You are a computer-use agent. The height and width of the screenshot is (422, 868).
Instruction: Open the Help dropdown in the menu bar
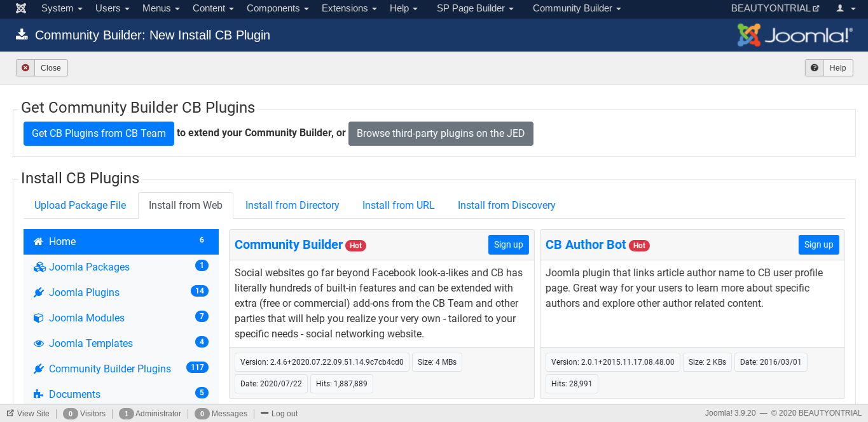[x=404, y=8]
